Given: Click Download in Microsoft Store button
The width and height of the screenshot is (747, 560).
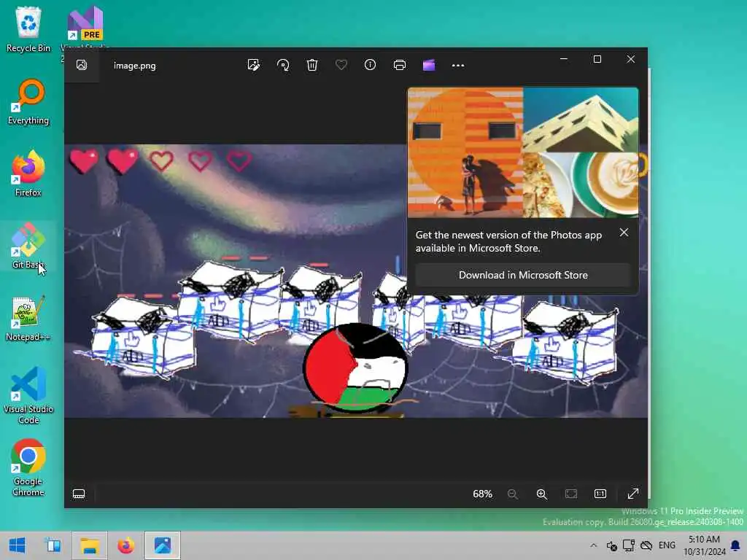Looking at the screenshot, I should pos(523,275).
